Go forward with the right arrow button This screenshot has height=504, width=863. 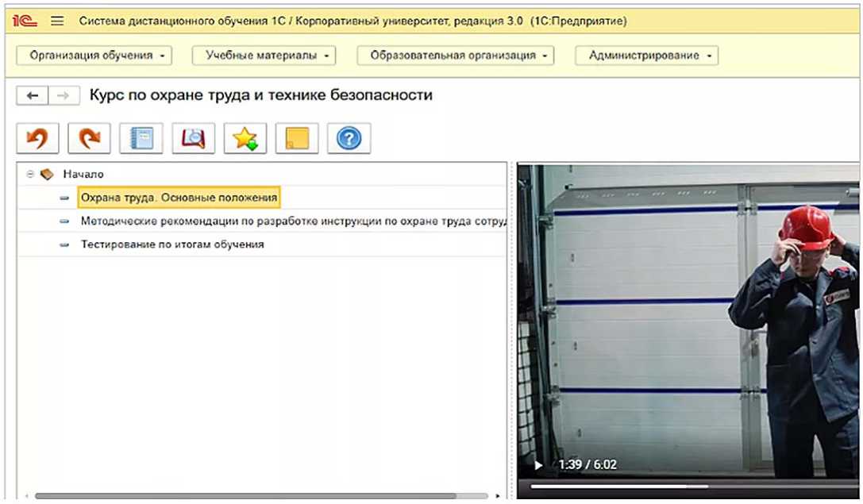point(64,96)
